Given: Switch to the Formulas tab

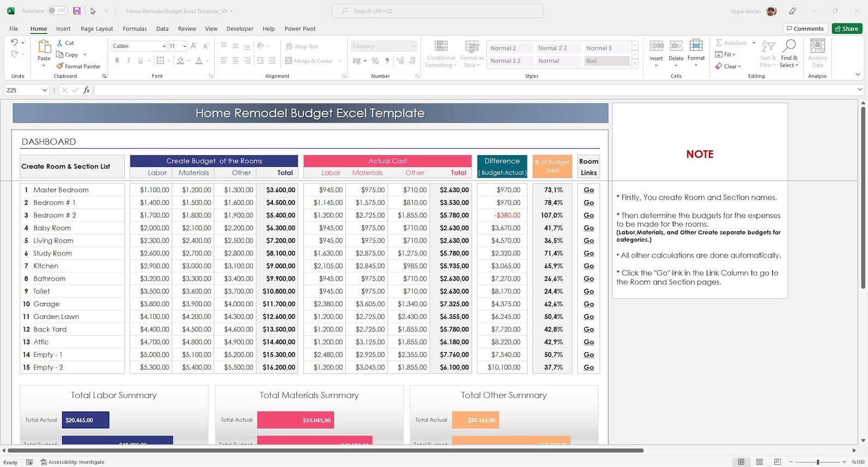Looking at the screenshot, I should coord(134,28).
